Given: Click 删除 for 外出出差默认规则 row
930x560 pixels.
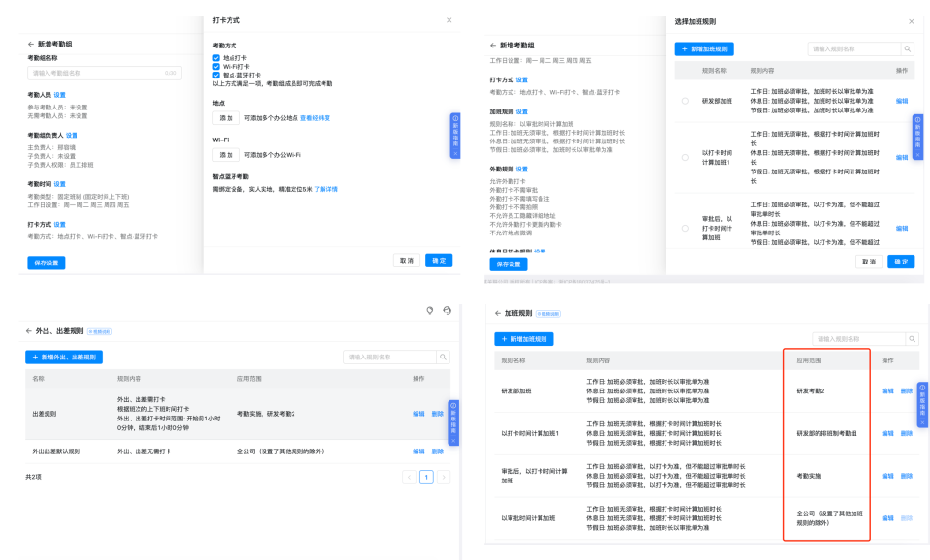Looking at the screenshot, I should [x=438, y=451].
